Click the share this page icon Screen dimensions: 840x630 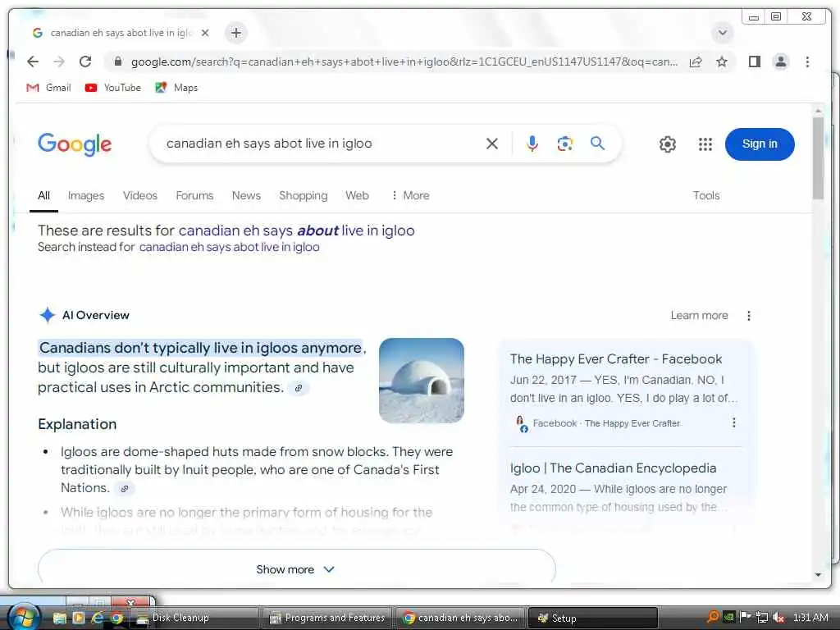(696, 62)
